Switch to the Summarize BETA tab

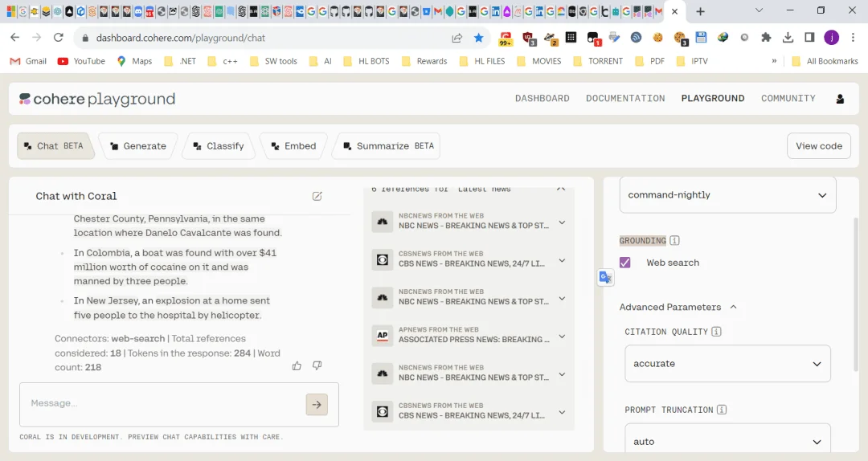coord(387,146)
